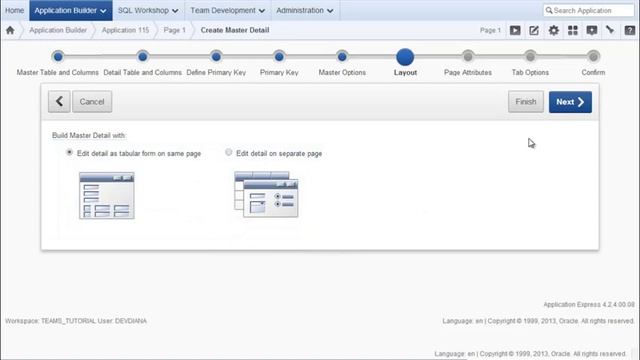This screenshot has width=640, height=360.
Task: Click Master Options step marker
Action: pyautogui.click(x=342, y=57)
